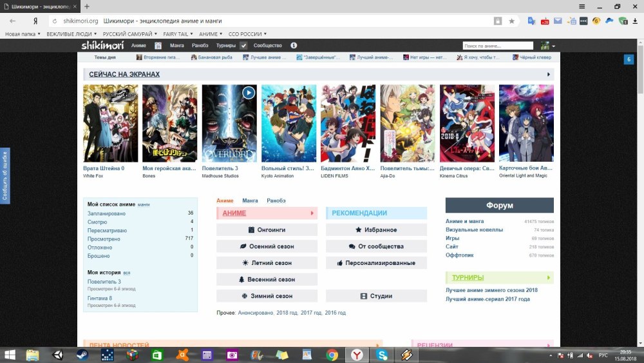
Task: Open the mail envelope extension icon
Action: coord(558,21)
